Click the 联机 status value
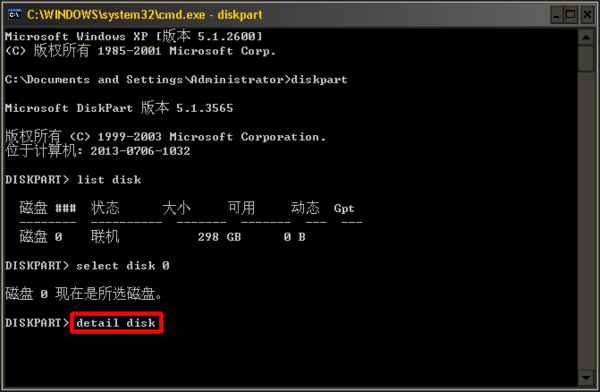The image size is (600, 392). [x=105, y=237]
